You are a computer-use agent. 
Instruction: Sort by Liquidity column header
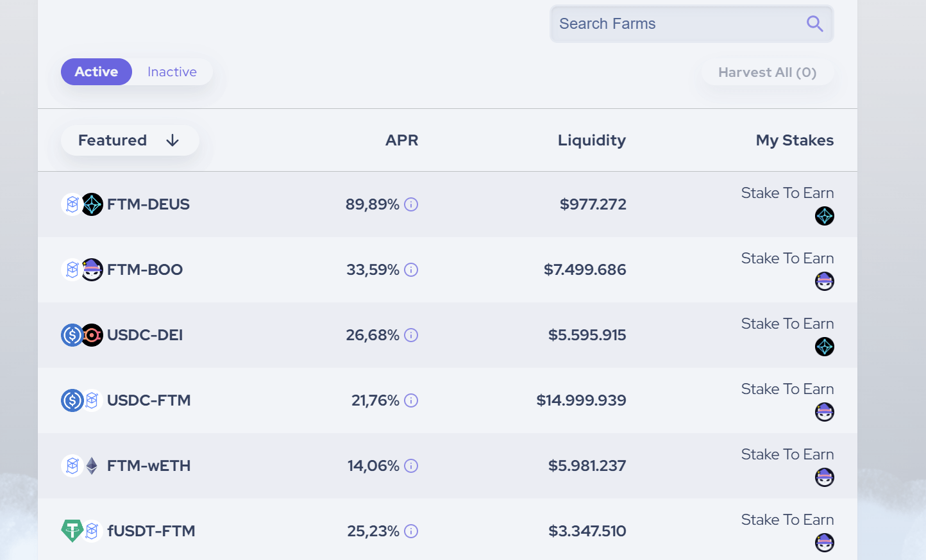591,140
